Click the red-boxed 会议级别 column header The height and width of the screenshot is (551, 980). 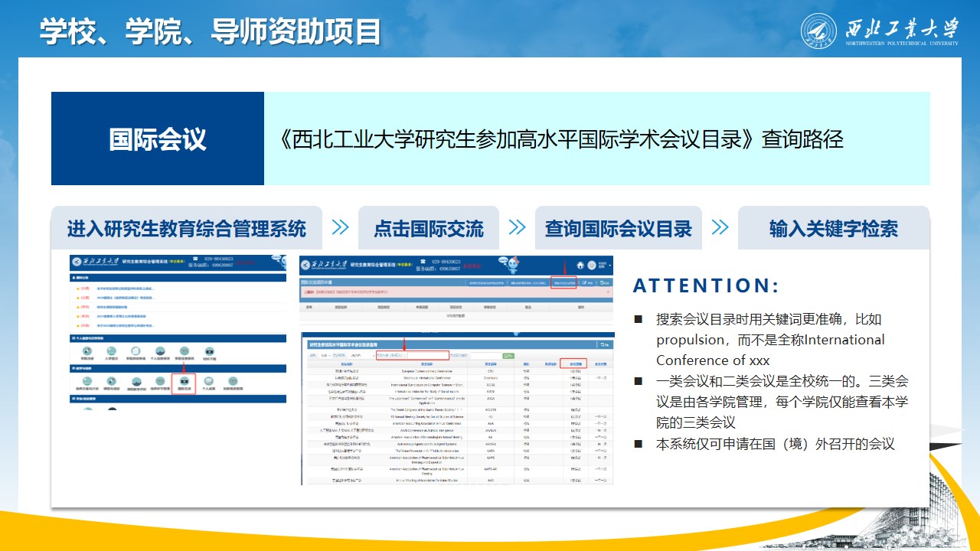[573, 364]
